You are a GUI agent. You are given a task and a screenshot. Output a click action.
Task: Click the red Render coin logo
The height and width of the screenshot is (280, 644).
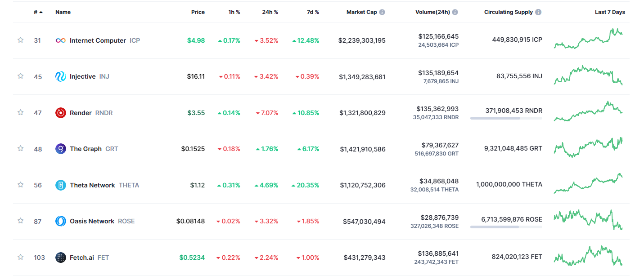[61, 113]
